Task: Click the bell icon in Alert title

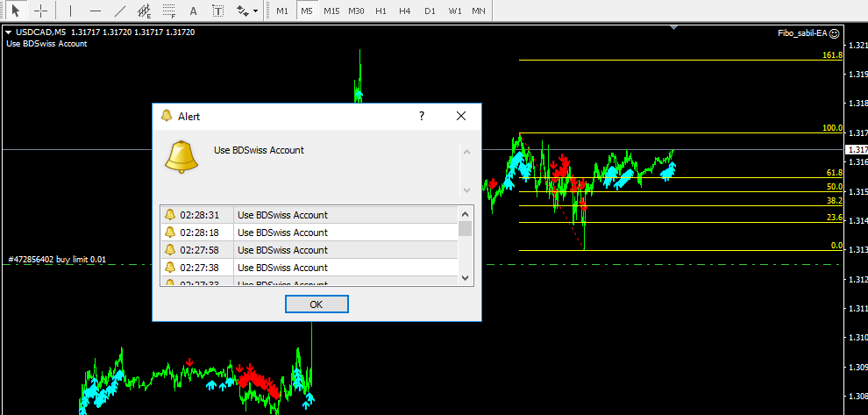Action: (166, 116)
